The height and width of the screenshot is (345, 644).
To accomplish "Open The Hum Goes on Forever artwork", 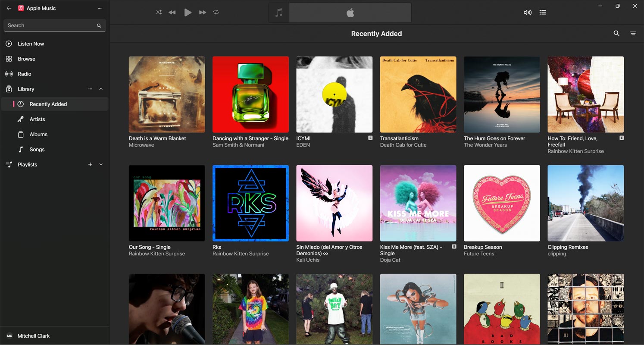I will pos(502,94).
